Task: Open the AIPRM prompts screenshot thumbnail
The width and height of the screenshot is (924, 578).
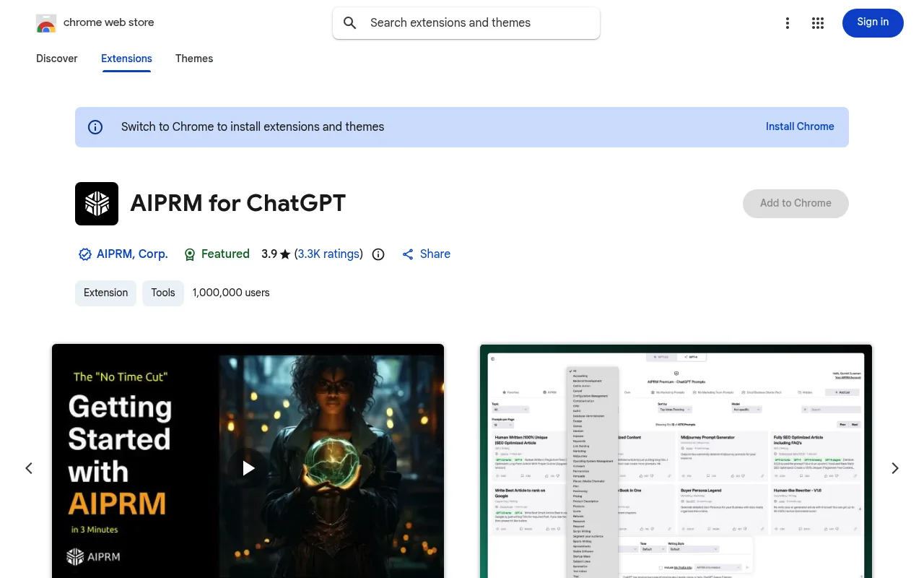Action: click(676, 461)
